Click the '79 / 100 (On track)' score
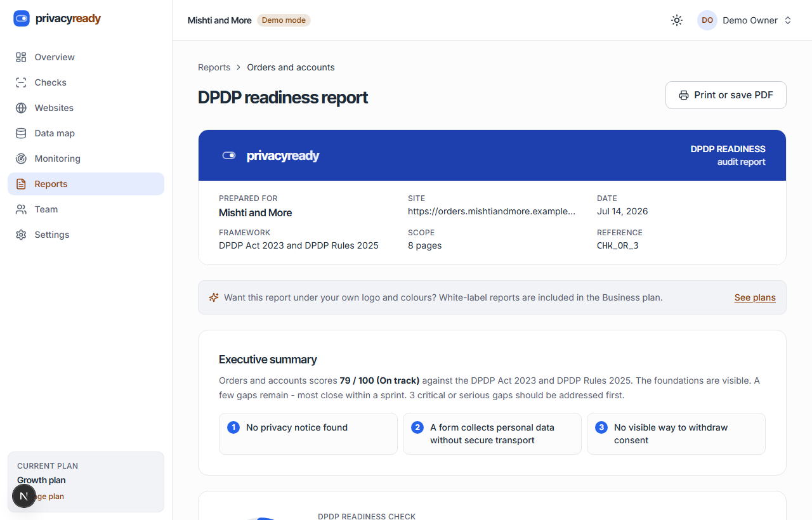 (x=379, y=380)
